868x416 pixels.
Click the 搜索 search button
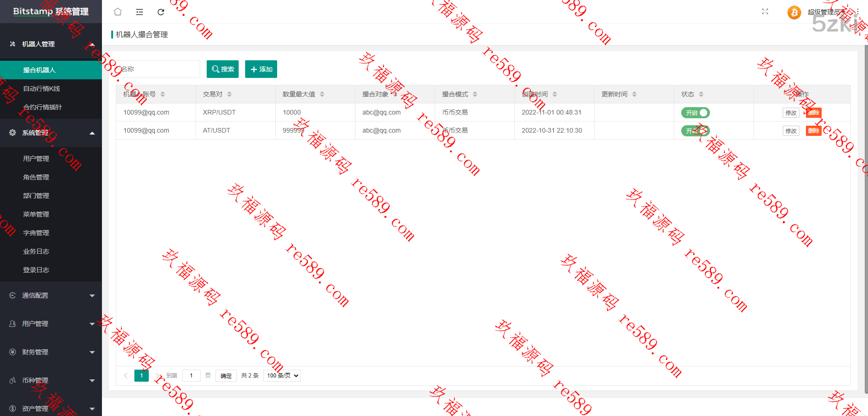coord(222,69)
